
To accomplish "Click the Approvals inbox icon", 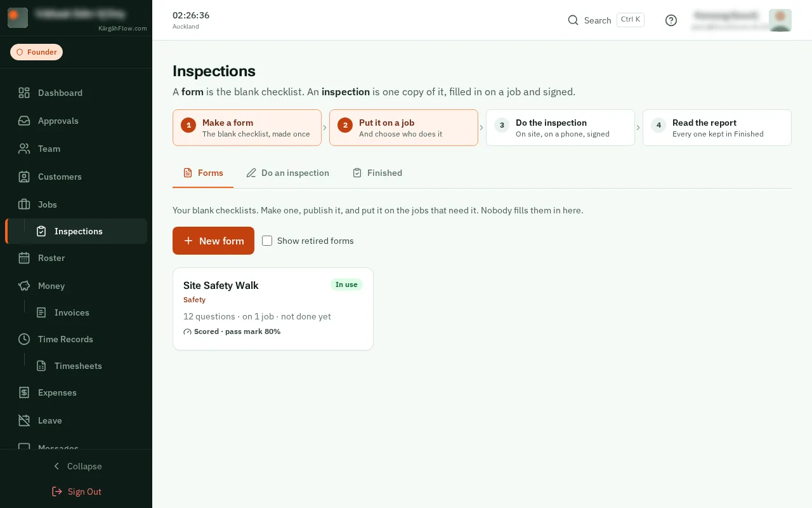I will pyautogui.click(x=24, y=121).
